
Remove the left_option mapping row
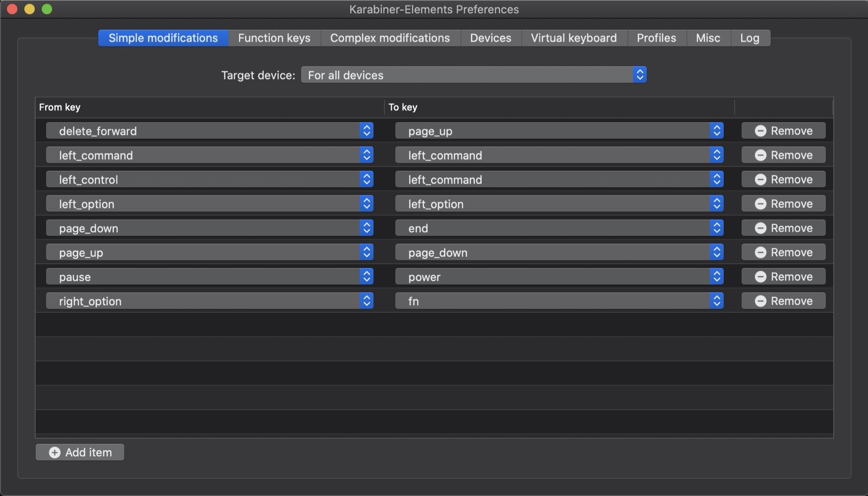coord(783,204)
